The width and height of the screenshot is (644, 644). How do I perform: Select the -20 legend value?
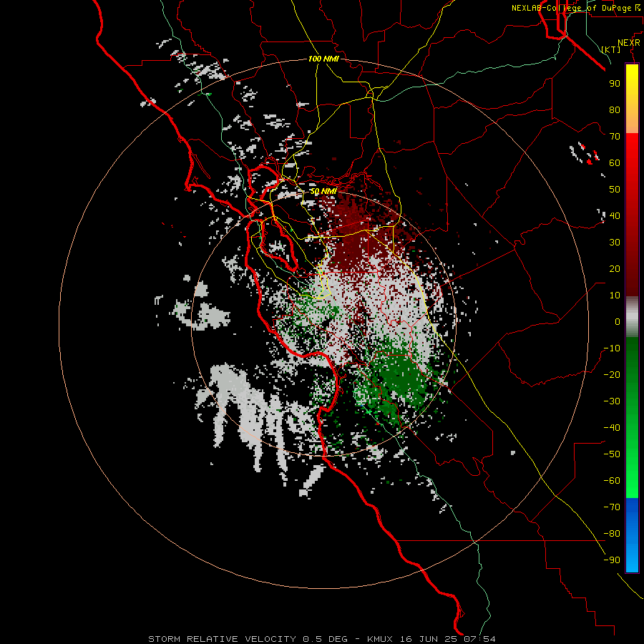point(612,374)
